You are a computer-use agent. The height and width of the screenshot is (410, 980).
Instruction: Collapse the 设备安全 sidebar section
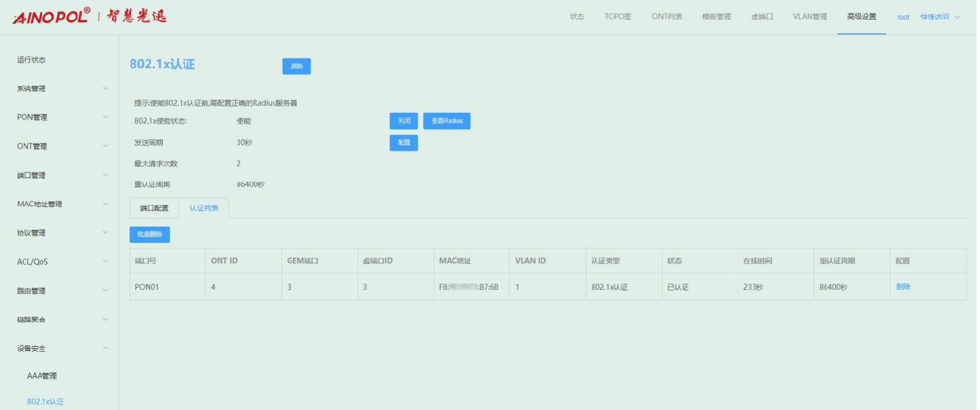coord(61,348)
